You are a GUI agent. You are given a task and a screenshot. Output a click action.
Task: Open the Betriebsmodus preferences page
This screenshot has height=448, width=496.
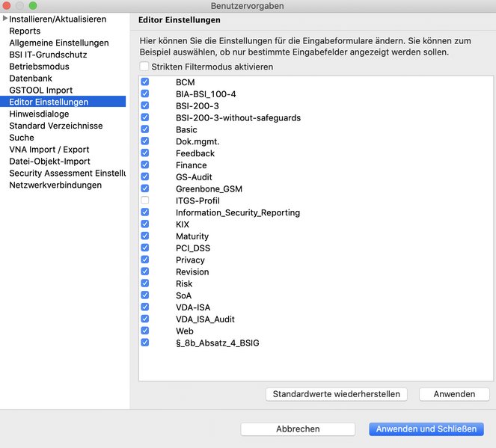(x=39, y=67)
